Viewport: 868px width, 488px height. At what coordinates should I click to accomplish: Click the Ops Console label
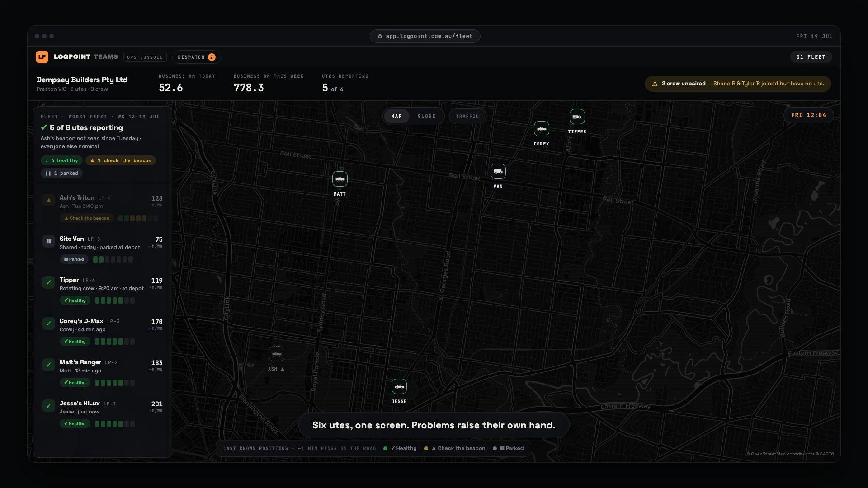click(x=145, y=57)
